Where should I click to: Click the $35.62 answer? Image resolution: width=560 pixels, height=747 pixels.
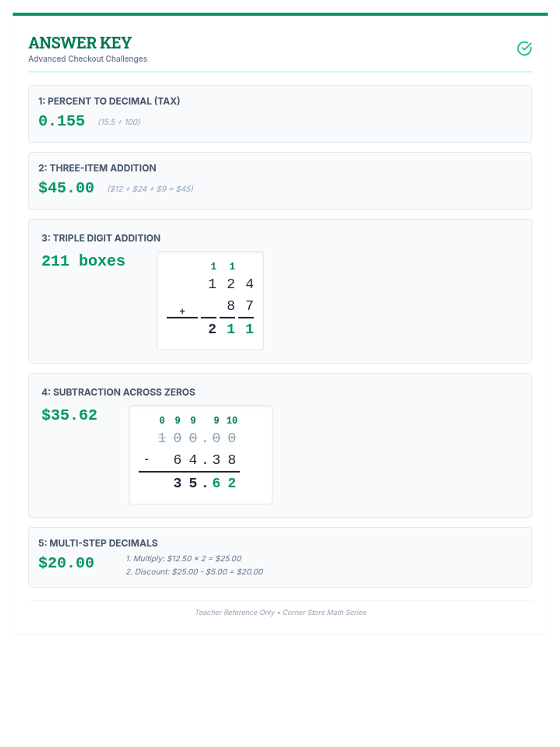coord(69,415)
